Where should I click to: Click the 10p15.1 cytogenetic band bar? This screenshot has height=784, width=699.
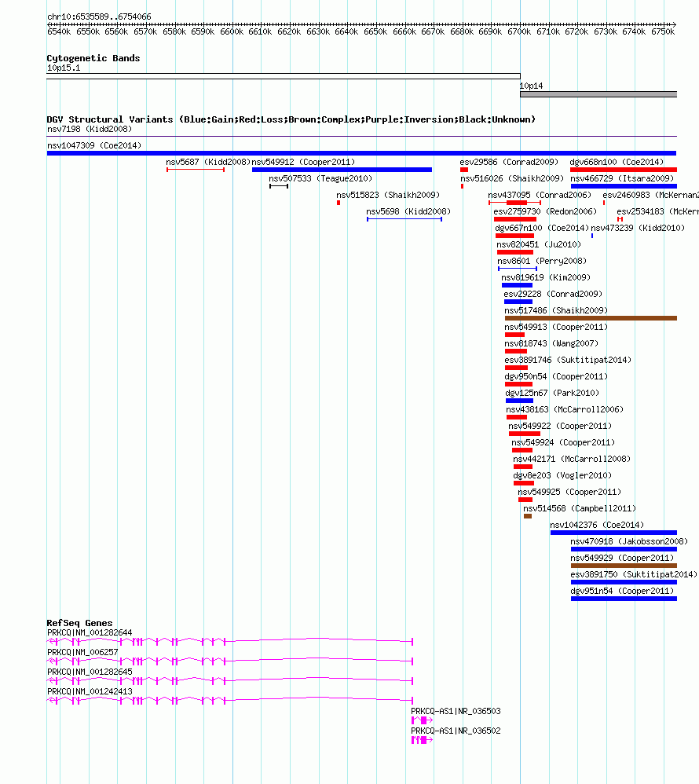[284, 76]
